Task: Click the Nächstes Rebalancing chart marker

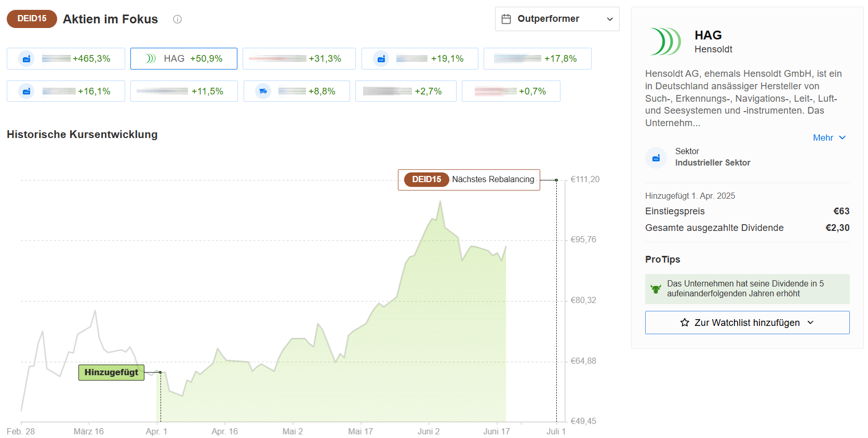Action: point(469,180)
